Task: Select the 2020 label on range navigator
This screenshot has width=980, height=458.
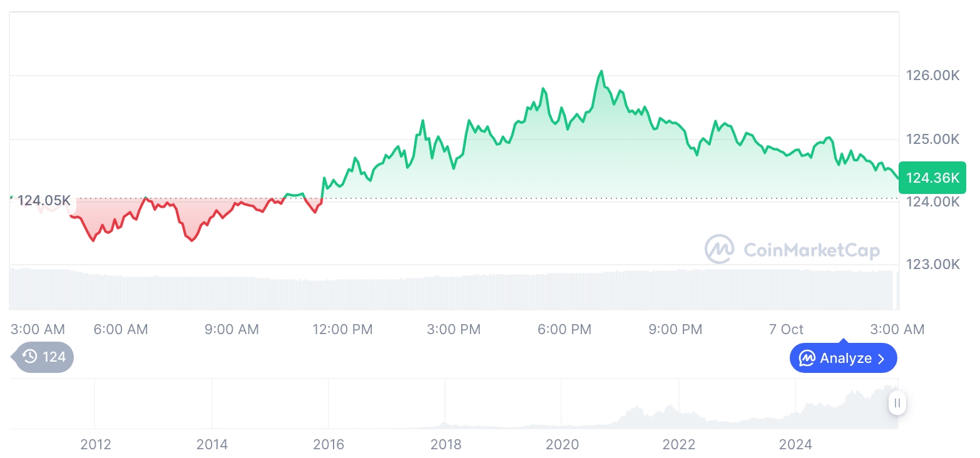Action: (x=562, y=444)
